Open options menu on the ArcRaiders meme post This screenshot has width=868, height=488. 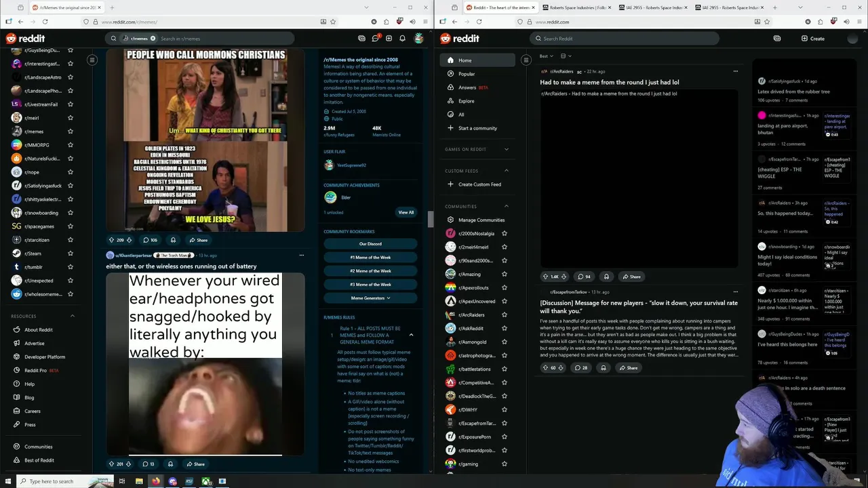[x=735, y=71]
